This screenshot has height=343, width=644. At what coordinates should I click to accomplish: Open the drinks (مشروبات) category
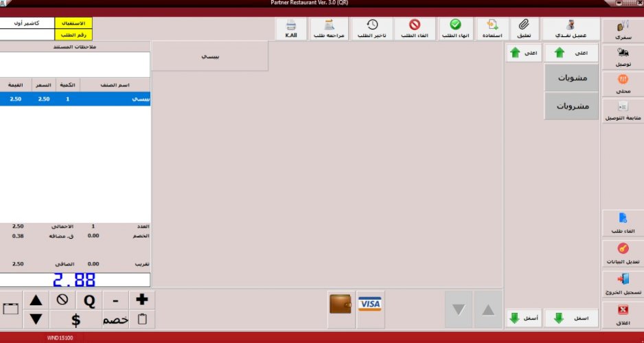(571, 106)
